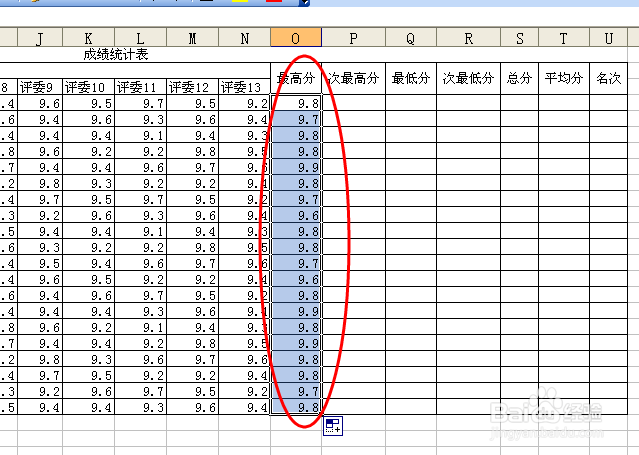Click the empty cell directly below 次最高分
The height and width of the screenshot is (455, 639).
(x=353, y=103)
